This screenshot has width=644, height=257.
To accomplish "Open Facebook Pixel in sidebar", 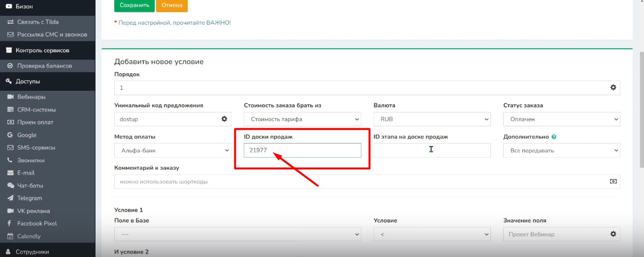I will [x=37, y=223].
